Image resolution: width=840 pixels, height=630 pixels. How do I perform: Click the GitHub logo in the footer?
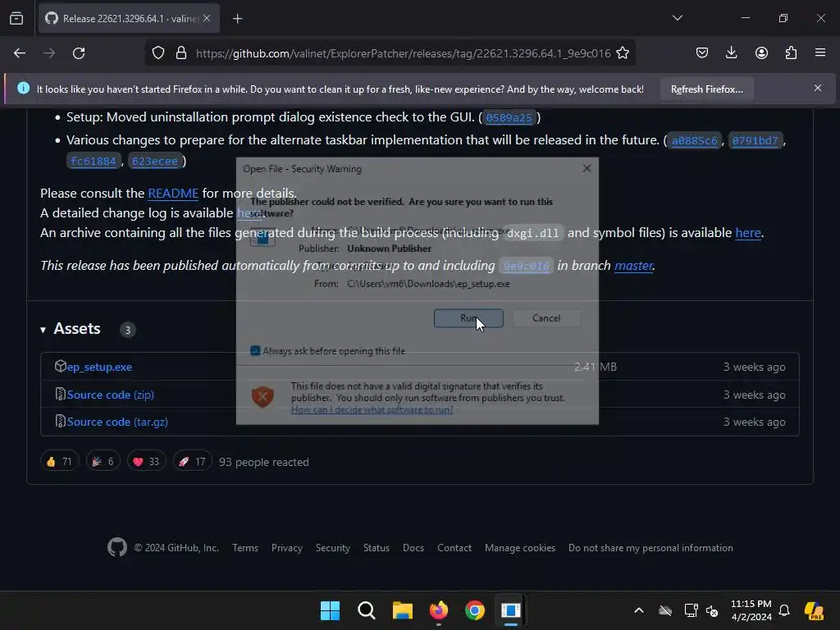point(117,547)
